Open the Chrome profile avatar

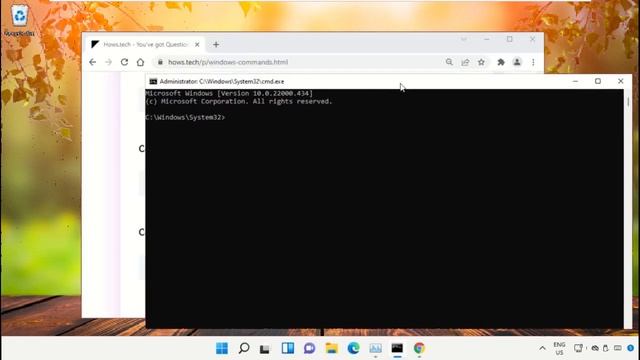517,62
